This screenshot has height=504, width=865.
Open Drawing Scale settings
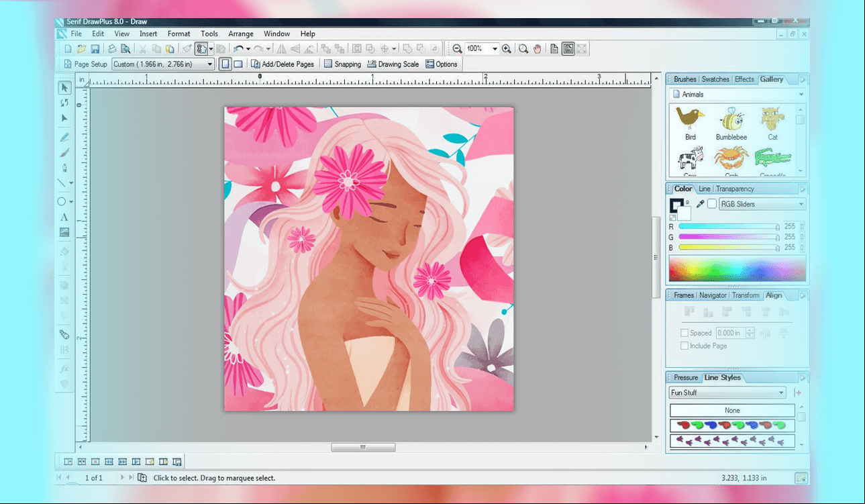(393, 64)
